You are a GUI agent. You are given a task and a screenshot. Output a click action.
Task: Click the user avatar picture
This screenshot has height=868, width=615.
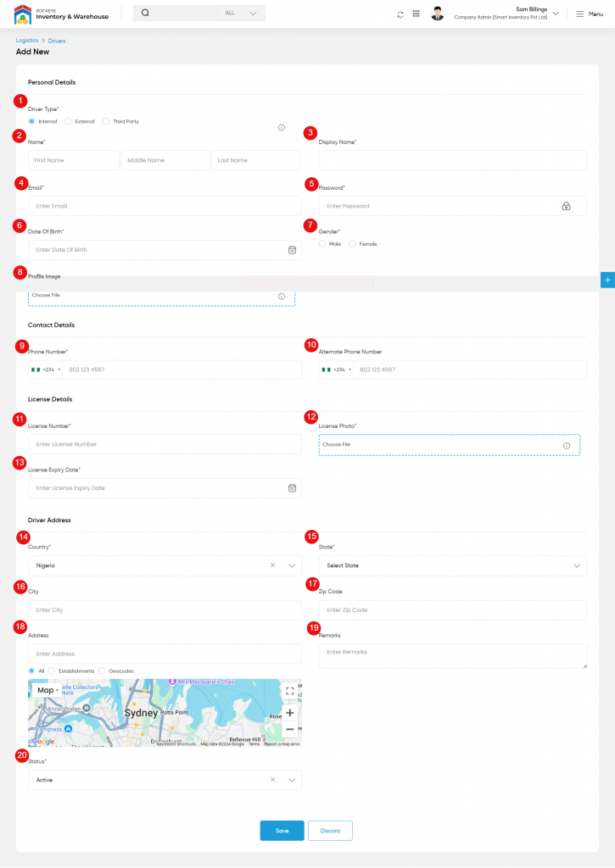[438, 14]
